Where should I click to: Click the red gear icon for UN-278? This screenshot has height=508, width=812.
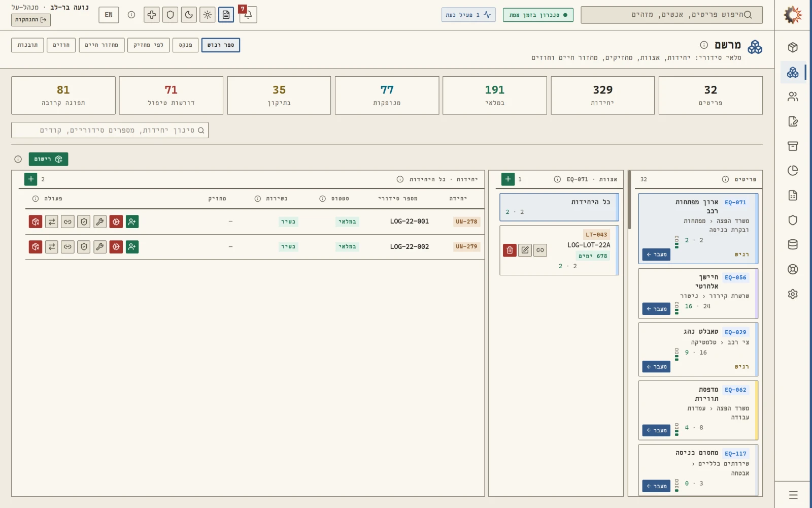(116, 221)
